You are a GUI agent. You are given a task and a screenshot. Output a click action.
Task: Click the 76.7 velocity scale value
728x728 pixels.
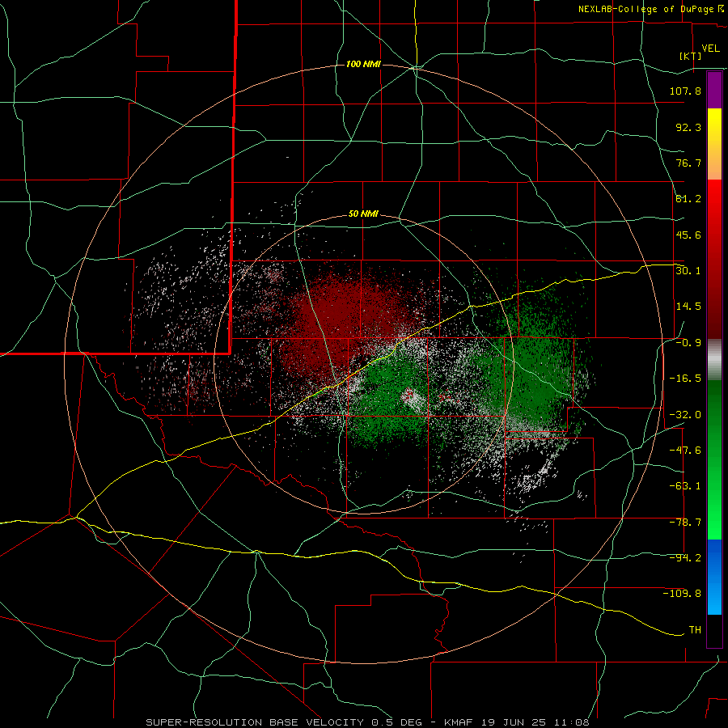(x=688, y=163)
